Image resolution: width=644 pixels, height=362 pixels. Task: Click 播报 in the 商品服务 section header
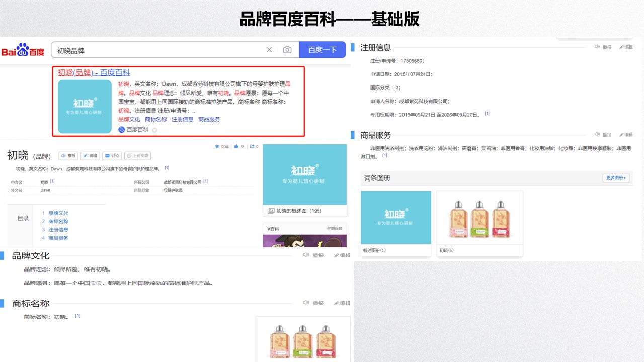(x=603, y=134)
